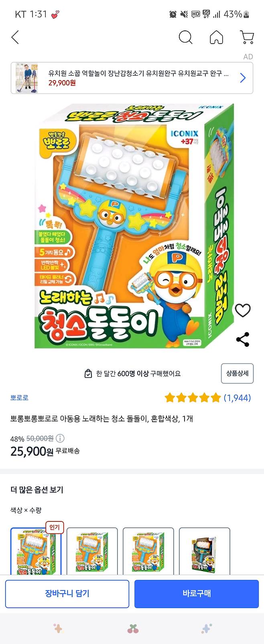264x644 pixels.
Task: Tap the 상품상세 button
Action: (237, 373)
